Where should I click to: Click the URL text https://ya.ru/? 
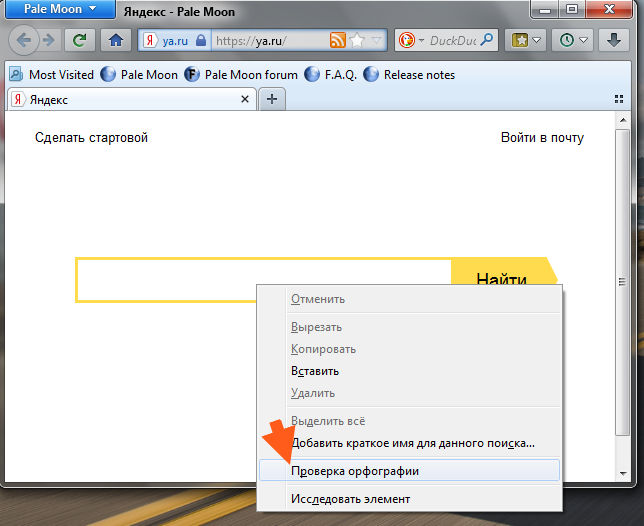pyautogui.click(x=251, y=41)
